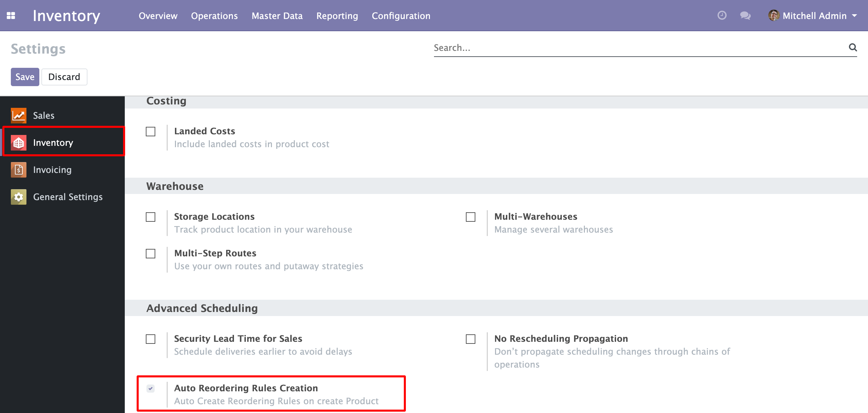This screenshot has height=413, width=868.
Task: Enable the Landed Costs checkbox
Action: (151, 132)
